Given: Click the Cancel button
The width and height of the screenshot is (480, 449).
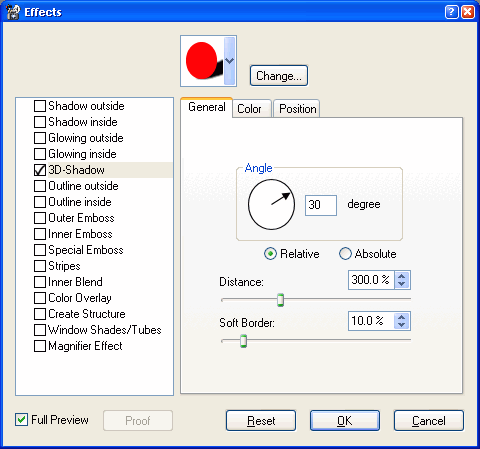Looking at the screenshot, I should pyautogui.click(x=429, y=421).
